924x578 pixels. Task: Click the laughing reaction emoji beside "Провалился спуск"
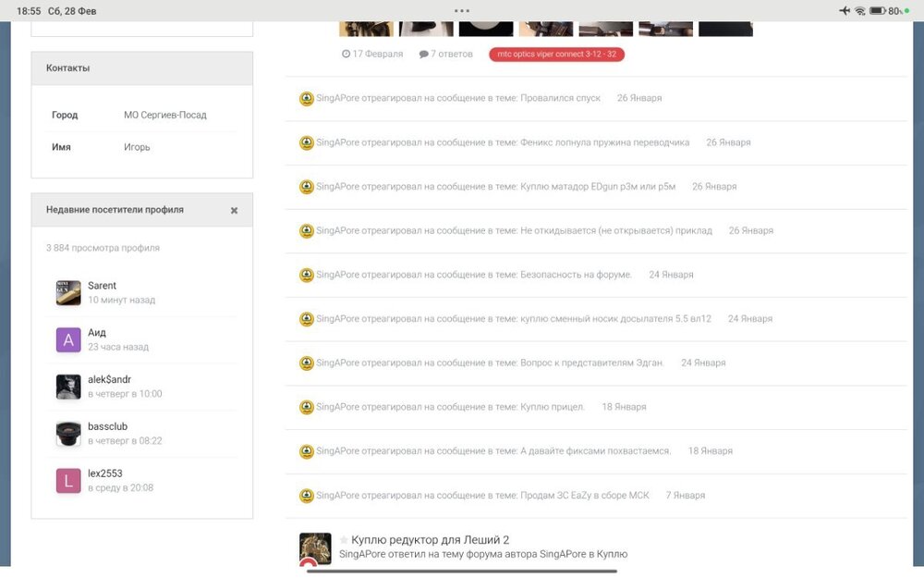point(305,98)
